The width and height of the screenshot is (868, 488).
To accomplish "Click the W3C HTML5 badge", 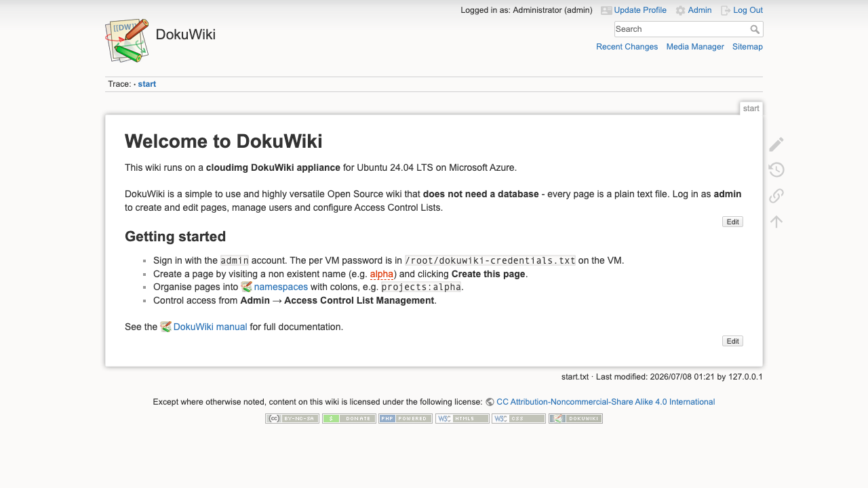I will pos(462,418).
